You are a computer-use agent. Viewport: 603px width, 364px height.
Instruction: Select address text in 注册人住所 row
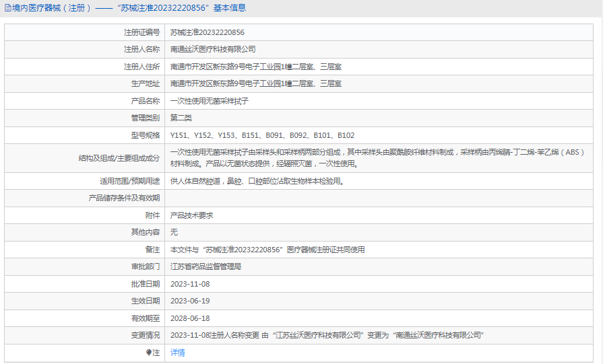[256, 67]
